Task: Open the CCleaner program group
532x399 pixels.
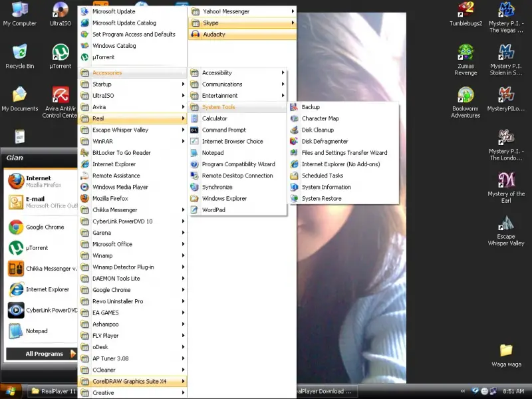Action: (x=132, y=370)
